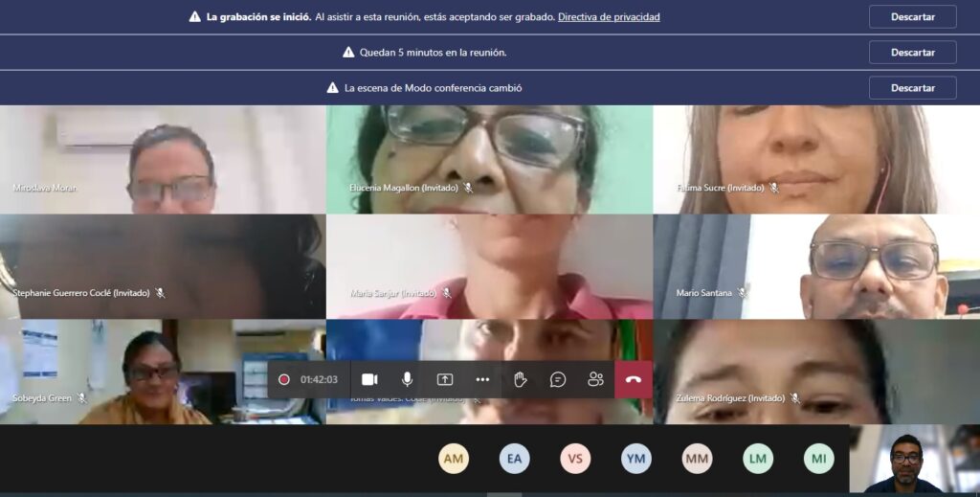Select the MI participant avatar
Image resolution: width=980 pixels, height=497 pixels.
pos(818,459)
